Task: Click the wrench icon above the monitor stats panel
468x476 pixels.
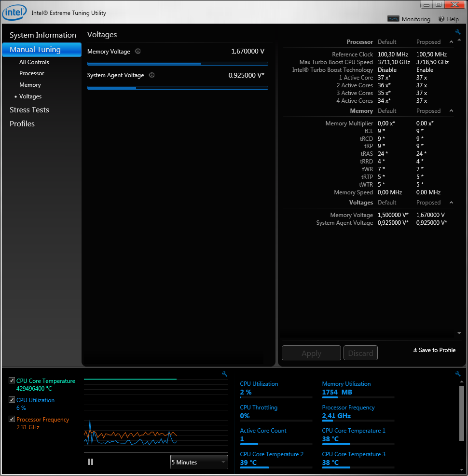Action: tap(458, 374)
